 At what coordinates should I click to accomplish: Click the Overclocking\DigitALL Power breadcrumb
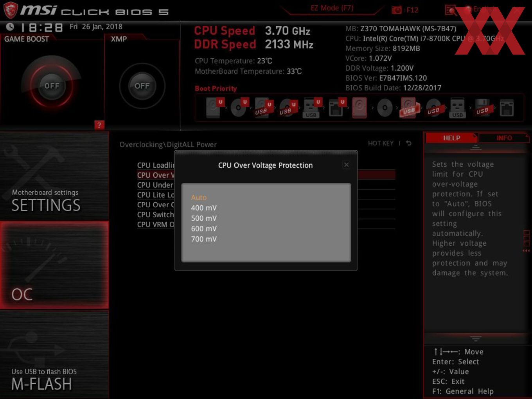click(168, 144)
